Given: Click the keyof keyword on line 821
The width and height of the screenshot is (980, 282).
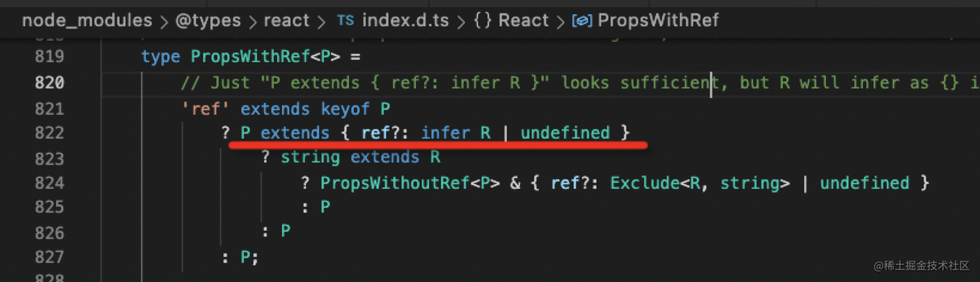Looking at the screenshot, I should 345,109.
